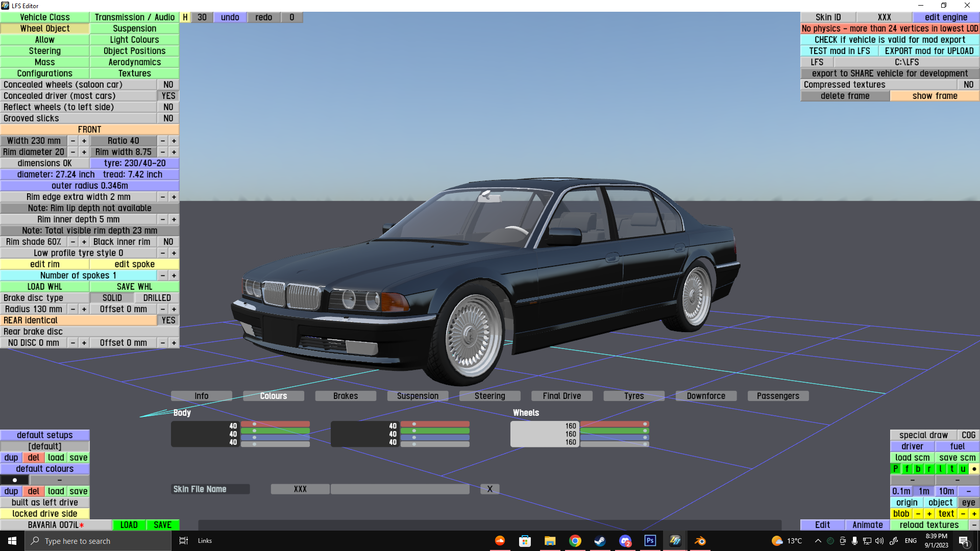Toggle Concealed driver YES setting

[168, 96]
